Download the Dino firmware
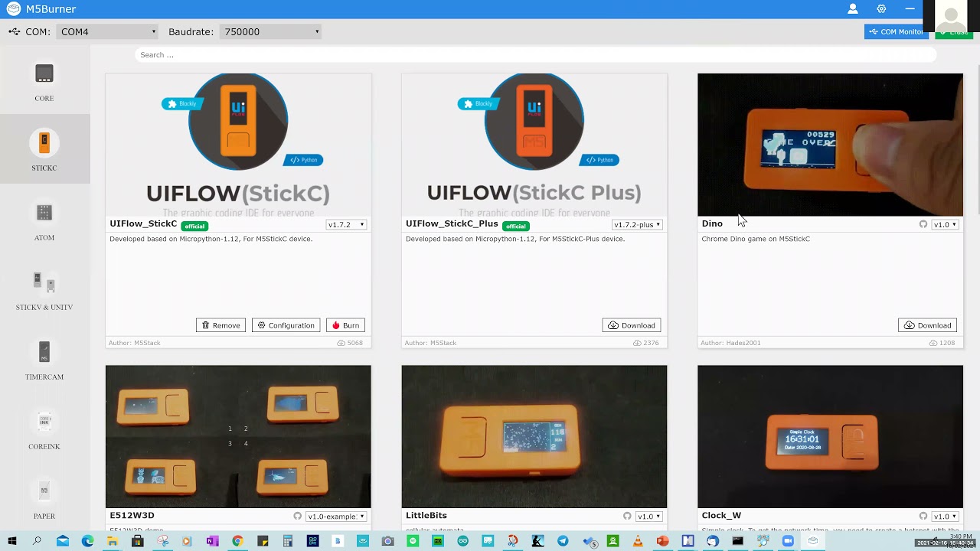 (927, 325)
